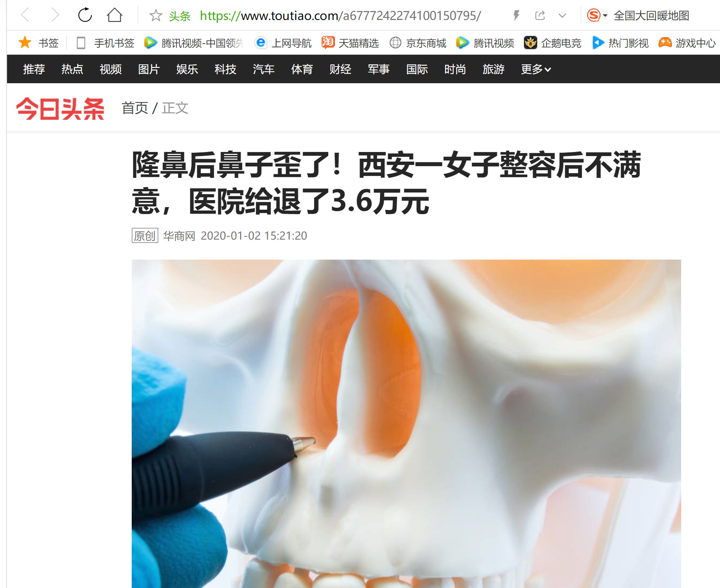This screenshot has height=588, width=720.
Task: Open 游戏中心 bookmark
Action: [x=687, y=43]
